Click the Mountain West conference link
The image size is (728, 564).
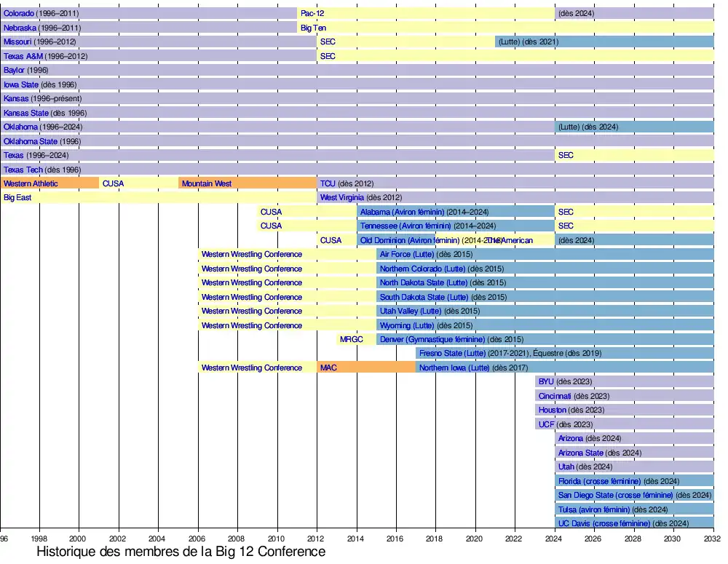coord(207,183)
